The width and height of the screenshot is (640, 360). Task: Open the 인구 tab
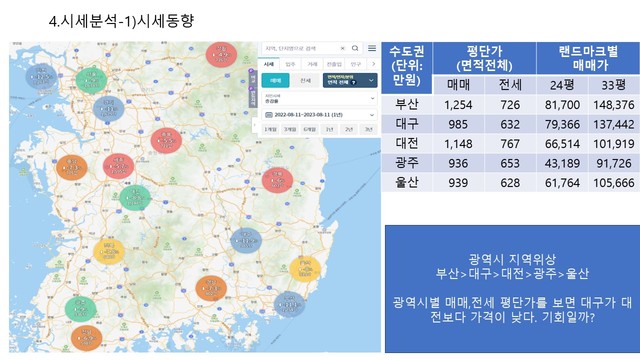(356, 64)
